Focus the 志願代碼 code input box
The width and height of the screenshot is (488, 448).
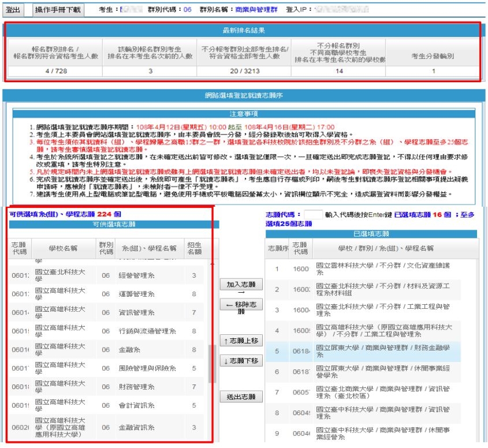pyautogui.click(x=313, y=214)
